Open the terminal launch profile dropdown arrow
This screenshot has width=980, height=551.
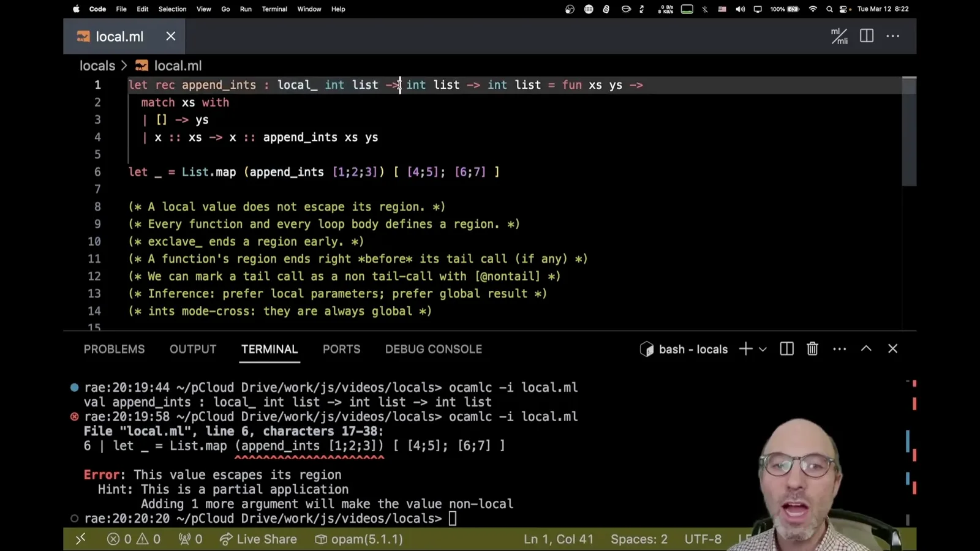coord(763,350)
